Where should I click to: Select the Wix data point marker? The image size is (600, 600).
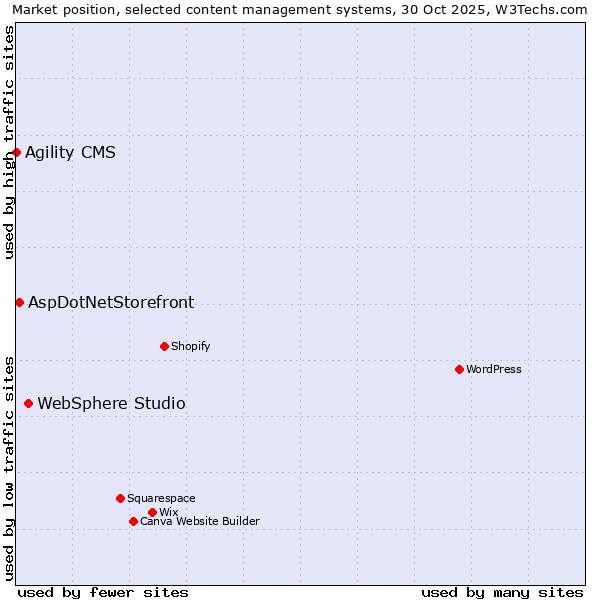[x=152, y=512]
